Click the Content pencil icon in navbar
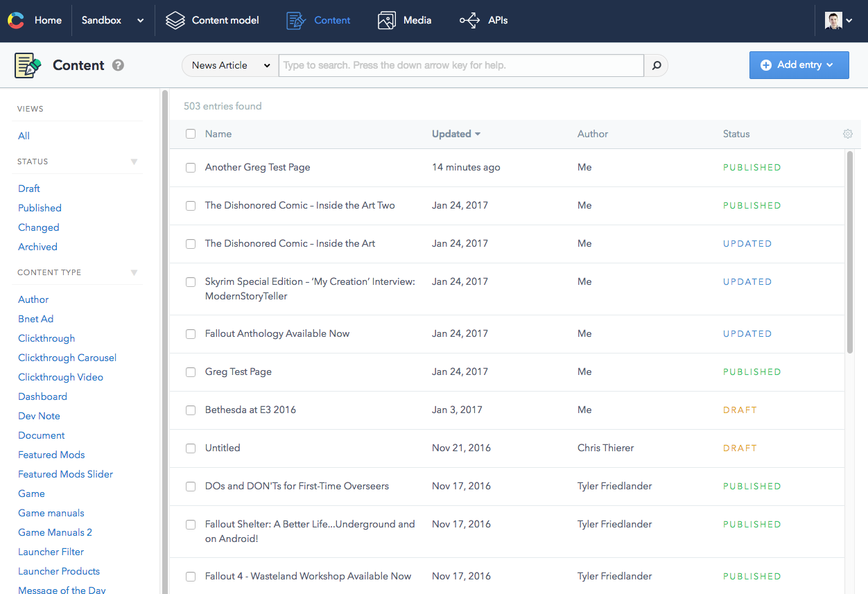Screen dimensions: 868x594 click(x=296, y=20)
